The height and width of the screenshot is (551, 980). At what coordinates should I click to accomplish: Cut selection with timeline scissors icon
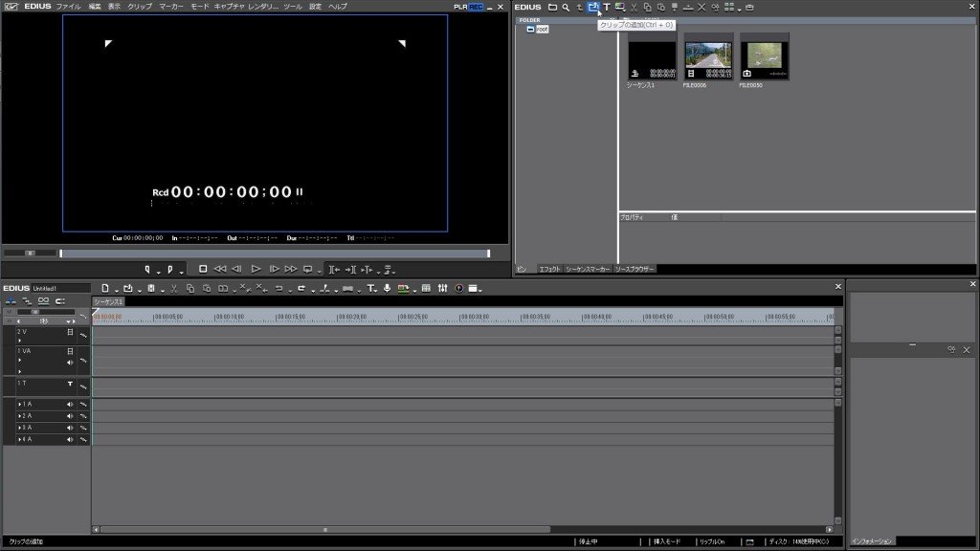(174, 289)
